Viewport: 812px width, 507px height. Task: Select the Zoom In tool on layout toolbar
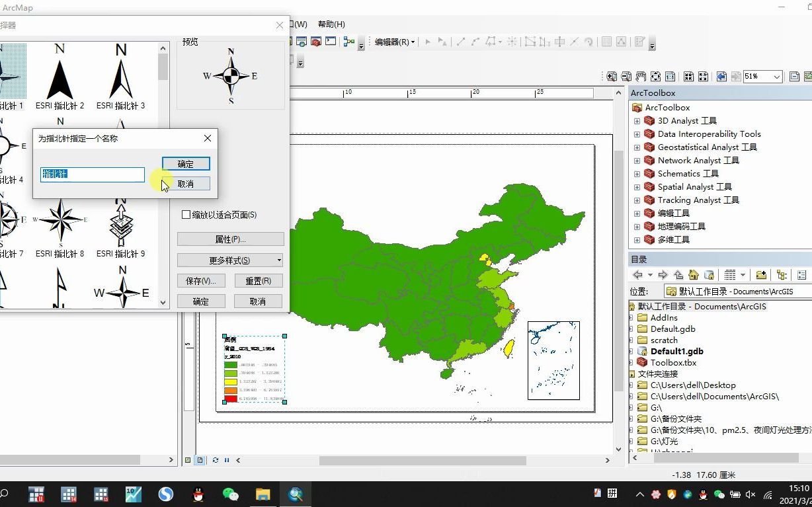[x=612, y=76]
